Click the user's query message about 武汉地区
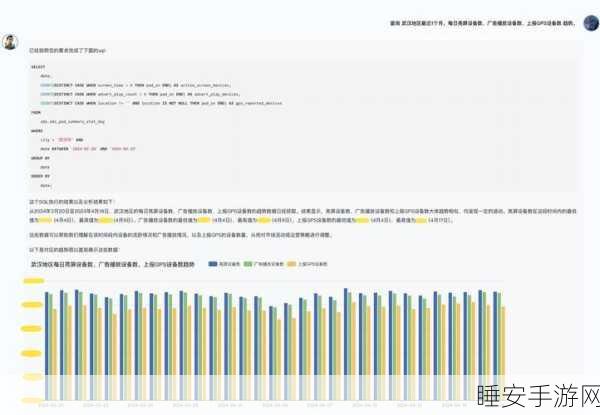 (x=482, y=23)
